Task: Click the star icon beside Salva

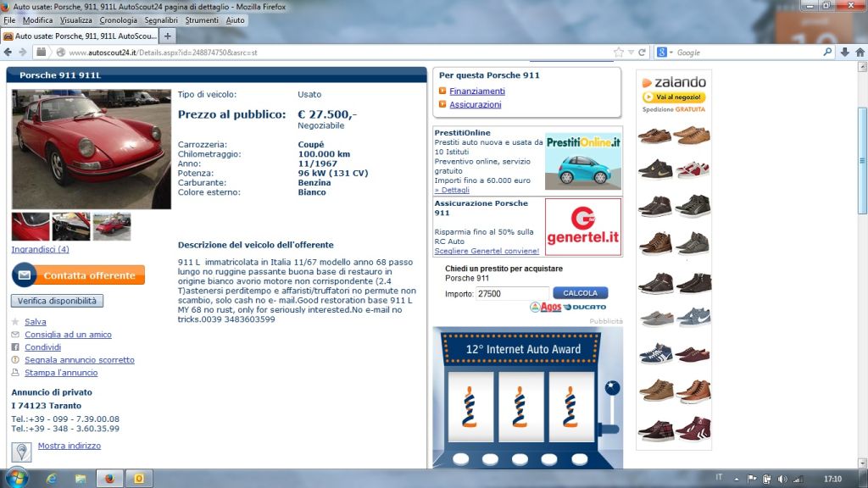Action: point(15,321)
